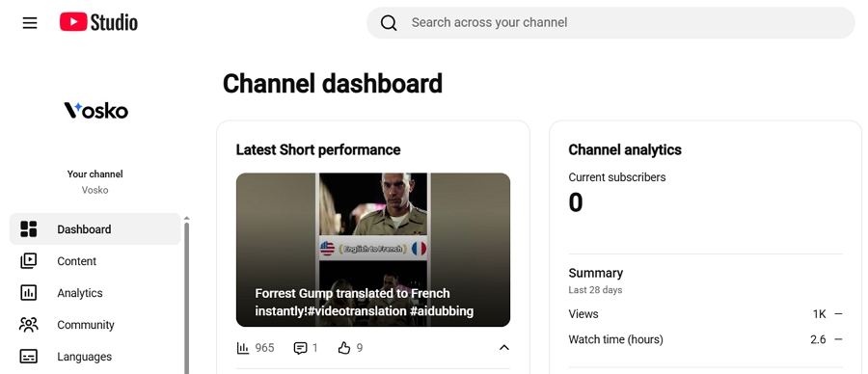Open the Forrest Gump Short thumbnail
The height and width of the screenshot is (374, 868).
pyautogui.click(x=373, y=250)
